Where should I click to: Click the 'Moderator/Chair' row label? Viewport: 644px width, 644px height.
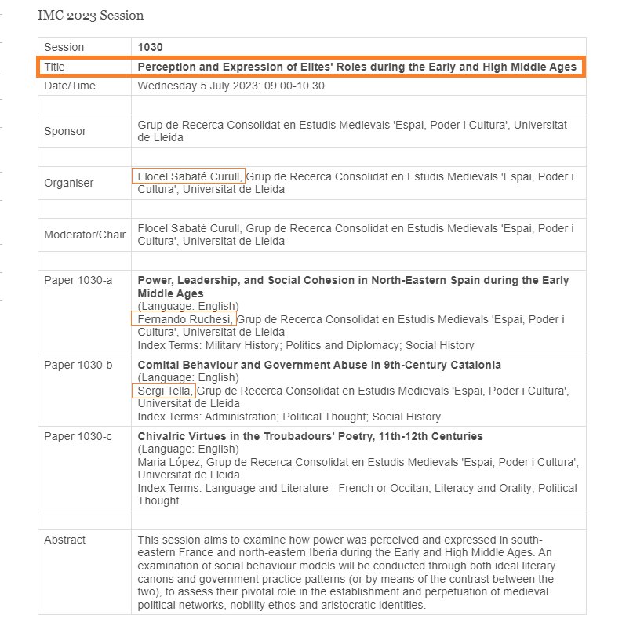pyautogui.click(x=85, y=235)
